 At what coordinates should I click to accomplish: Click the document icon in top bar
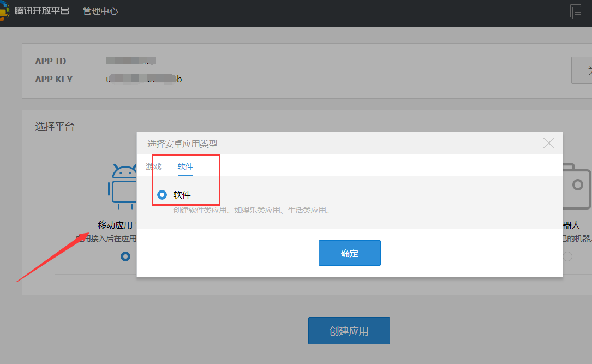[x=576, y=11]
